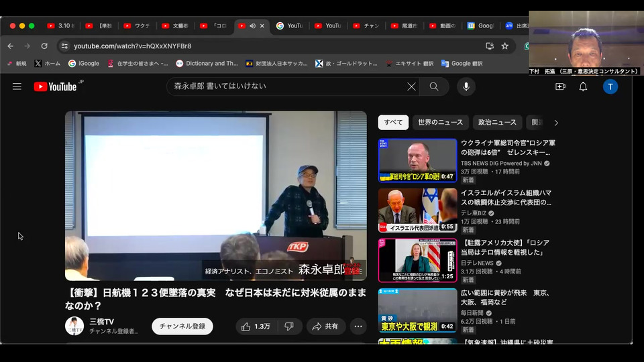Select the 政治ニュース filter chip

(x=497, y=122)
